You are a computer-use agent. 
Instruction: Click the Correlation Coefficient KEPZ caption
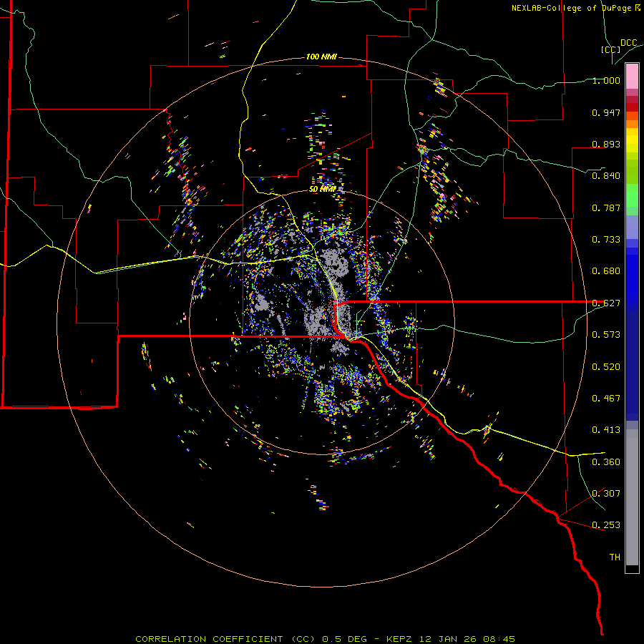pos(325,639)
